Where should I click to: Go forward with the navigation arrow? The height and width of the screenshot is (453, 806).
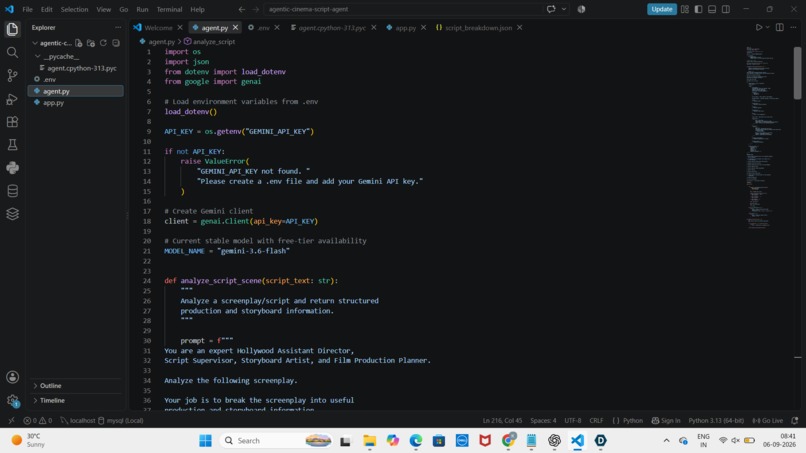click(255, 9)
